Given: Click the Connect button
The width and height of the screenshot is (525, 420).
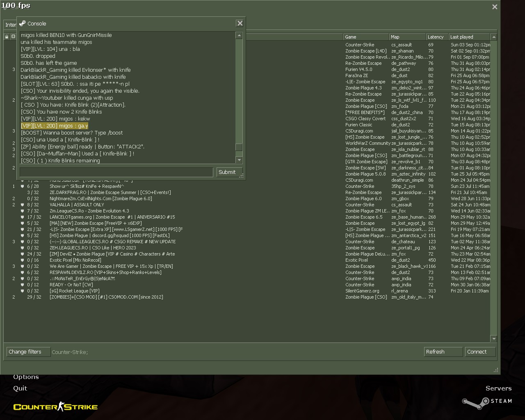Looking at the screenshot, I should (x=480, y=352).
